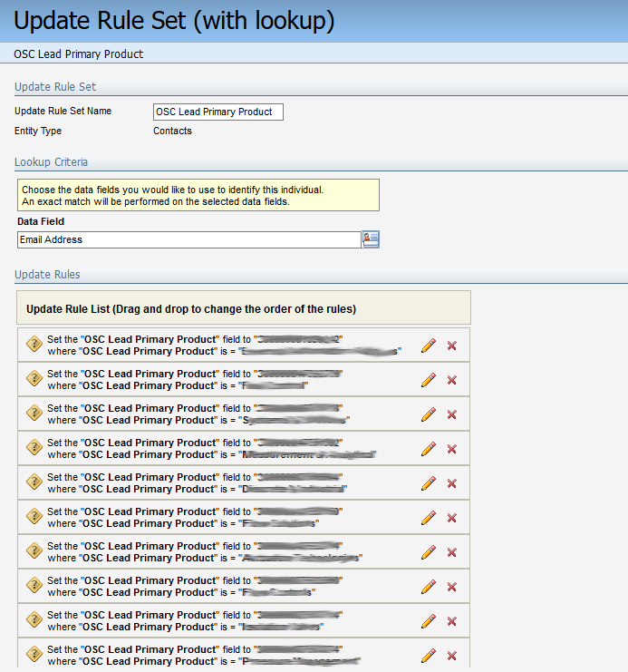Screen dimensions: 628x672
Task: Delete the fourth rule, value starting with M
Action: coord(451,449)
